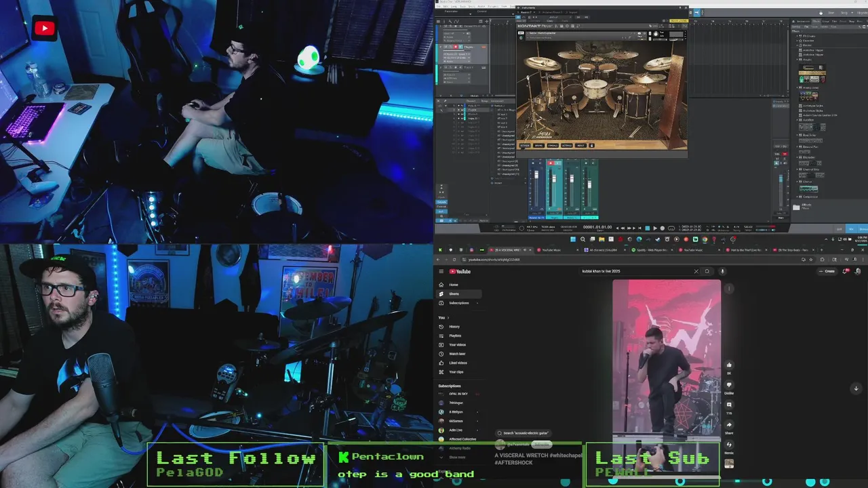
Task: Adjust first blue mixer channel fader
Action: [x=536, y=176]
